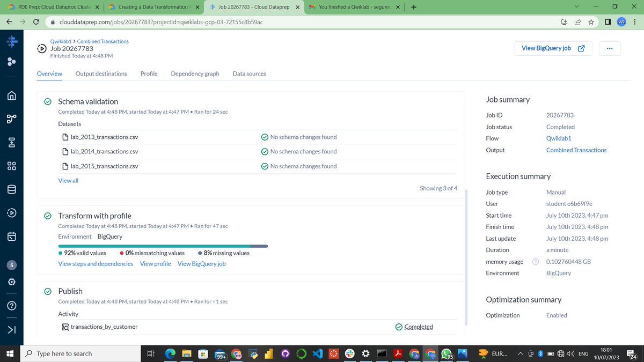The width and height of the screenshot is (644, 362).
Task: Click the Completed status link for transactions_by_customer
Action: [419, 327]
